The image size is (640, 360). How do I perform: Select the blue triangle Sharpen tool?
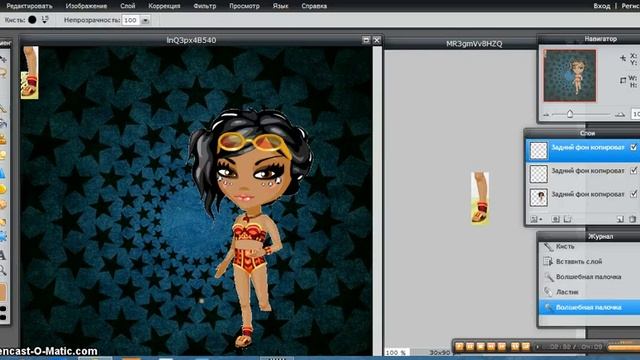(3, 173)
